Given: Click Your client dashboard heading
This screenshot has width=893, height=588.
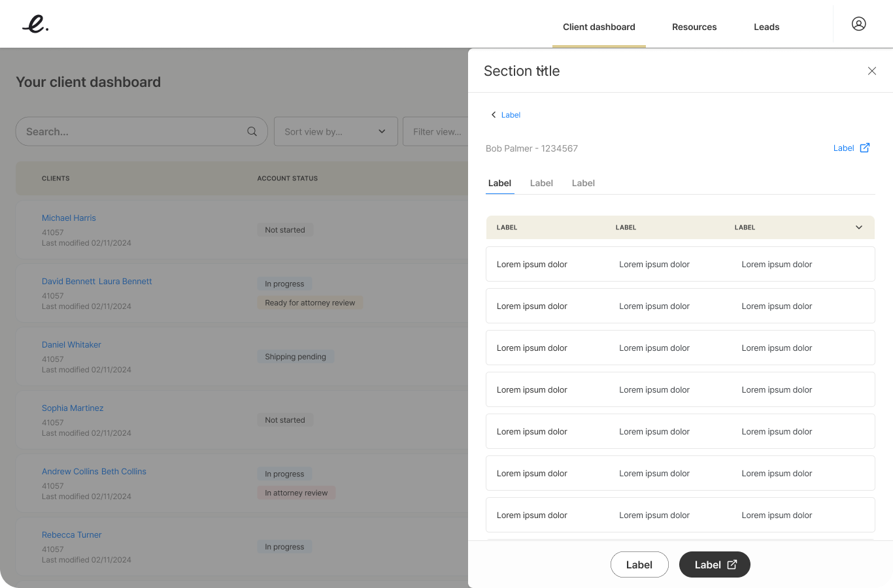Looking at the screenshot, I should click(88, 82).
